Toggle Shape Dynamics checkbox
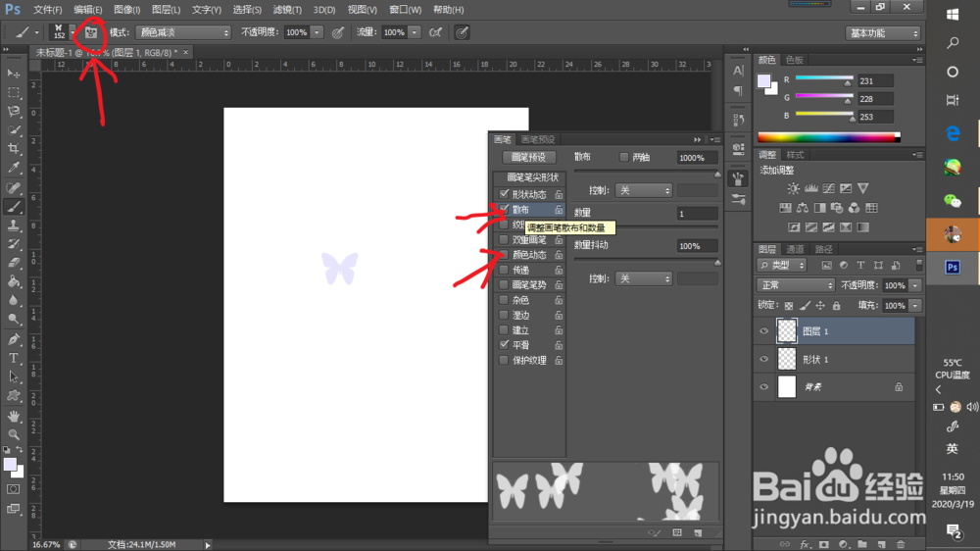980x551 pixels. coord(504,194)
